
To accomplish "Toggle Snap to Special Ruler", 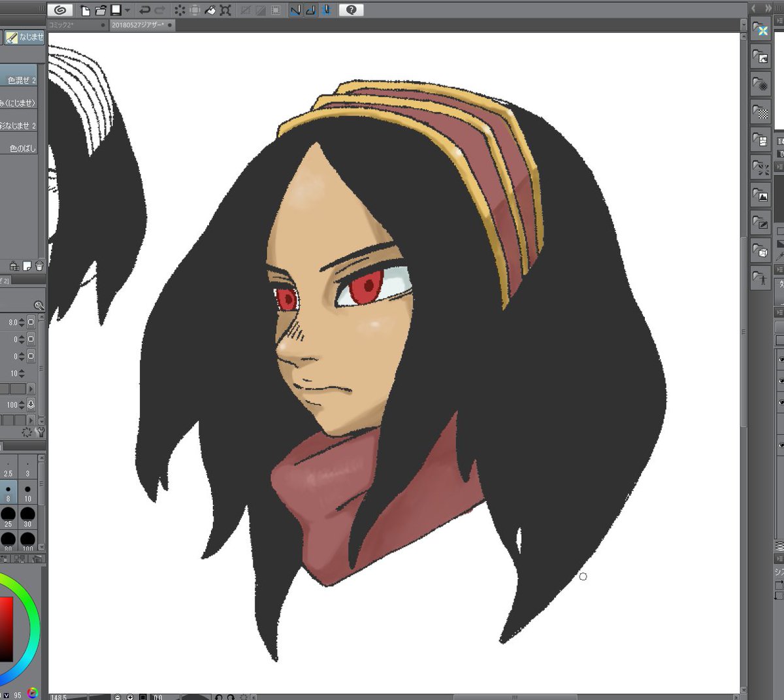I will [x=310, y=10].
